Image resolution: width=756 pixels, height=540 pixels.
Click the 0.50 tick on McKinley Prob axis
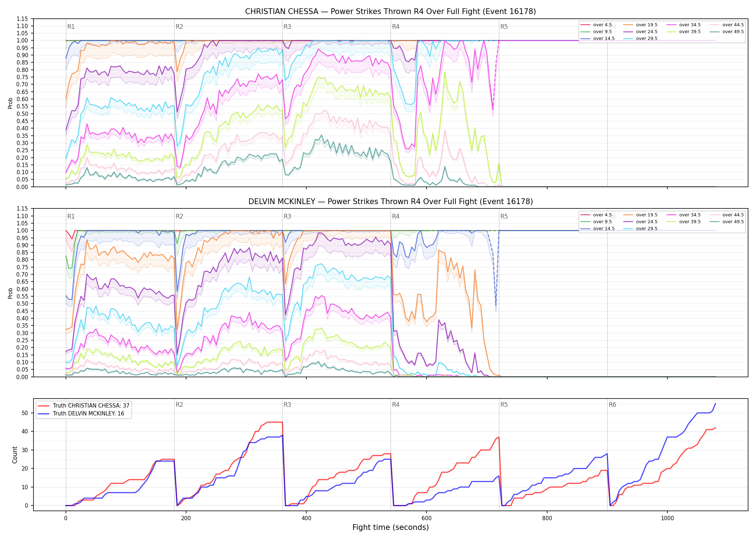tap(22, 303)
